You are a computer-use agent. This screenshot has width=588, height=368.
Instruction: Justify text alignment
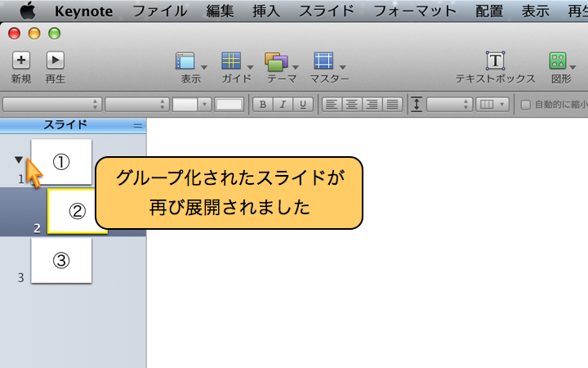(393, 105)
